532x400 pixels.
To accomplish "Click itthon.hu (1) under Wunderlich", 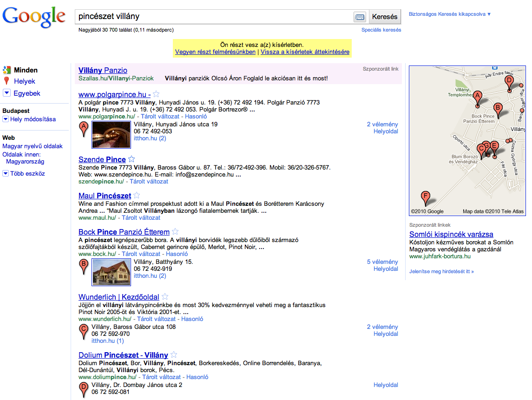I will click(107, 341).
